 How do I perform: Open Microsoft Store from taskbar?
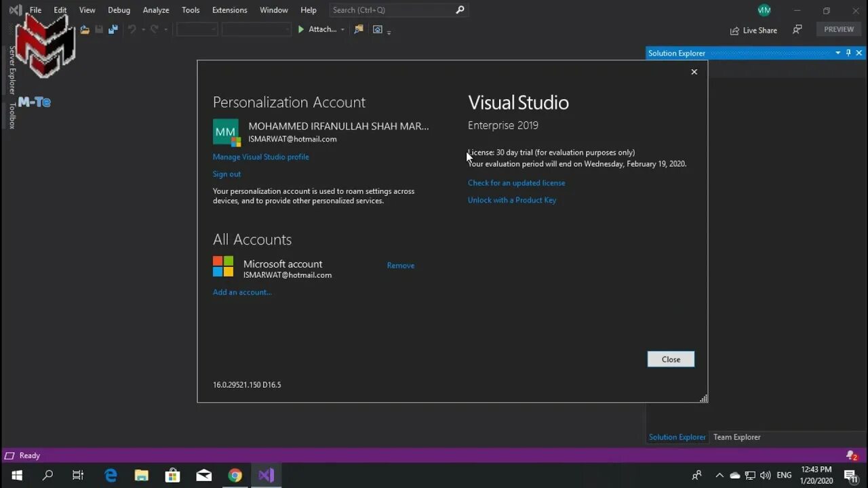[x=172, y=475]
